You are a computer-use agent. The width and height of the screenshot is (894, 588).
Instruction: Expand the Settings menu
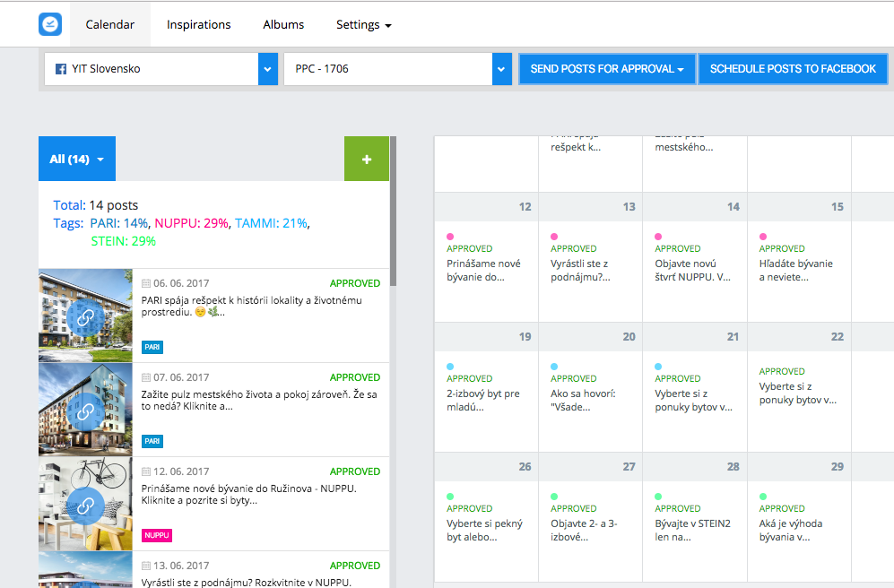[x=364, y=24]
